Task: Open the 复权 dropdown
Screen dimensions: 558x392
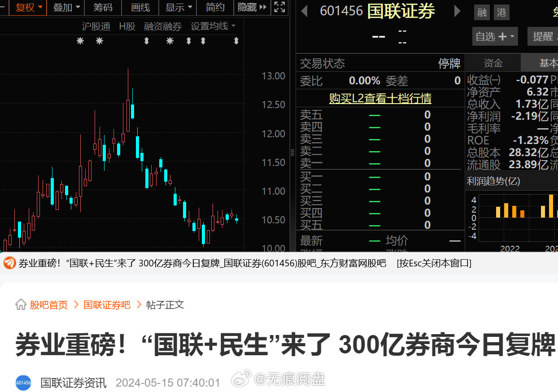Action: (x=29, y=7)
